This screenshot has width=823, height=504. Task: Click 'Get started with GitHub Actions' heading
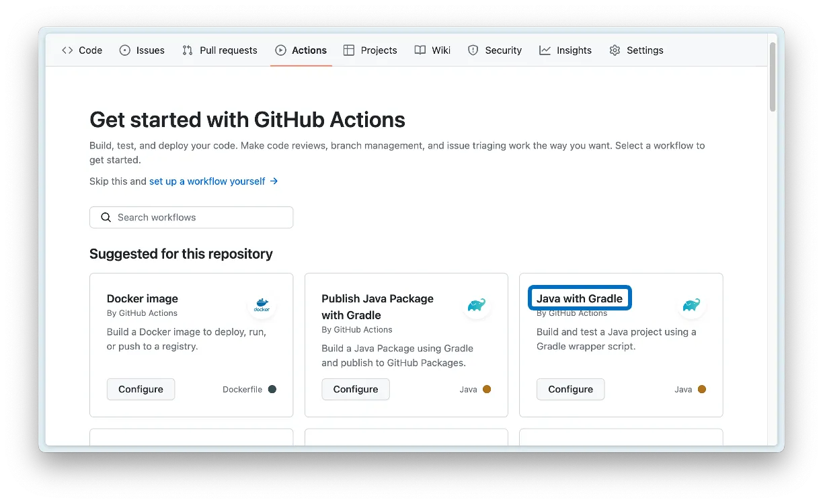click(x=247, y=120)
